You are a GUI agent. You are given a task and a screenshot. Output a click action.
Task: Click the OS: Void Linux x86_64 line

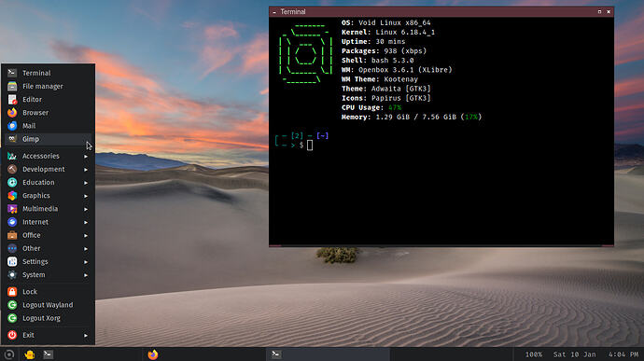(386, 23)
